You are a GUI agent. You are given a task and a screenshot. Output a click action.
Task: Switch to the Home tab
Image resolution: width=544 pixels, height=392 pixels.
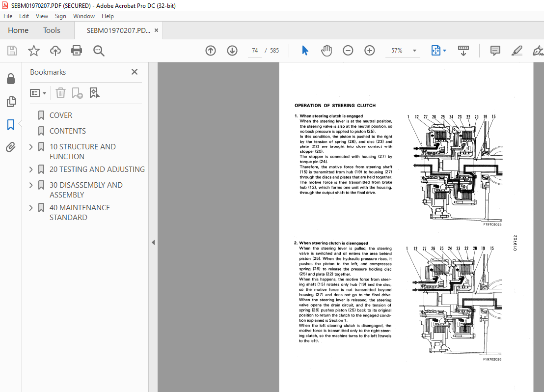coord(18,30)
